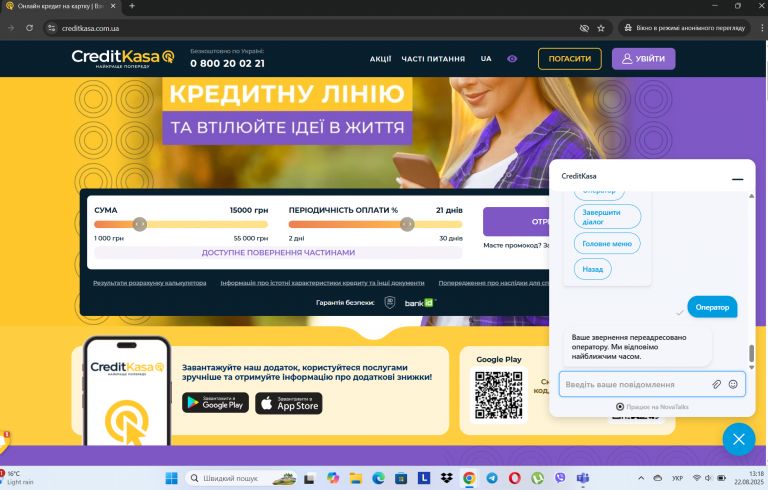Click the УКР keyboard language indicator
Viewport: 768px width, 490px height.
[677, 478]
